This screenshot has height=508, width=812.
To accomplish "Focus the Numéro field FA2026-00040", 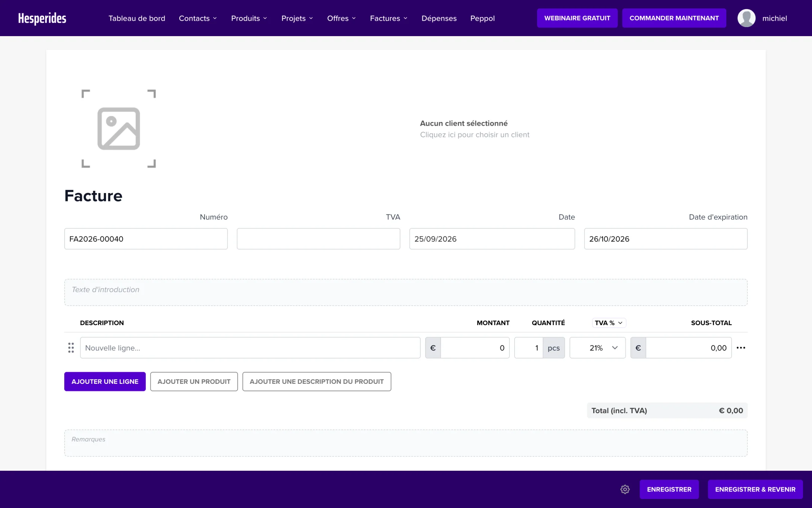I will point(146,239).
